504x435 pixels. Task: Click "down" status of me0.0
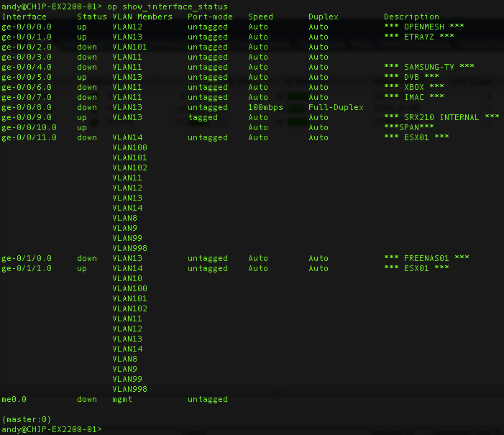[87, 399]
